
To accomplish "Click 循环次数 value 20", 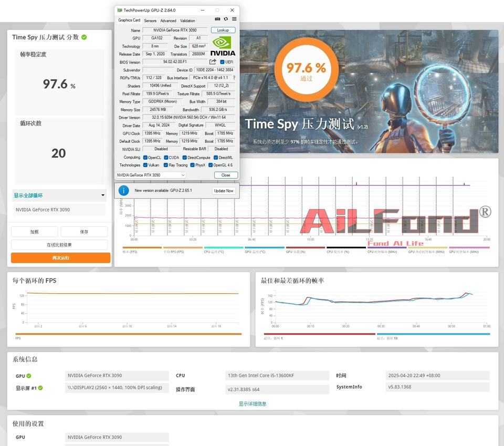I will (x=58, y=153).
